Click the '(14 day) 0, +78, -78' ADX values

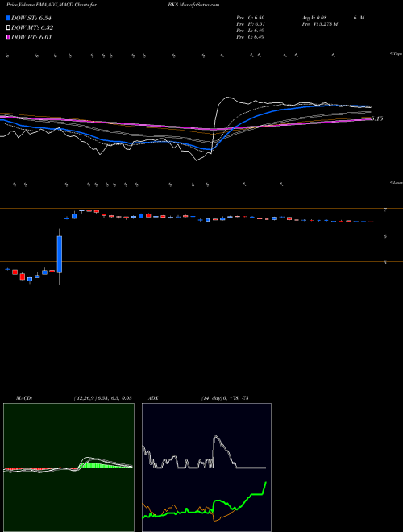coord(225,398)
